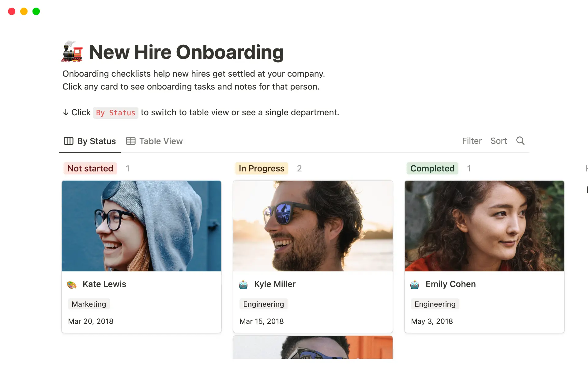Screen dimensions: 588x368
Task: Click Emily Cohen completed card thumbnail
Action: (485, 225)
